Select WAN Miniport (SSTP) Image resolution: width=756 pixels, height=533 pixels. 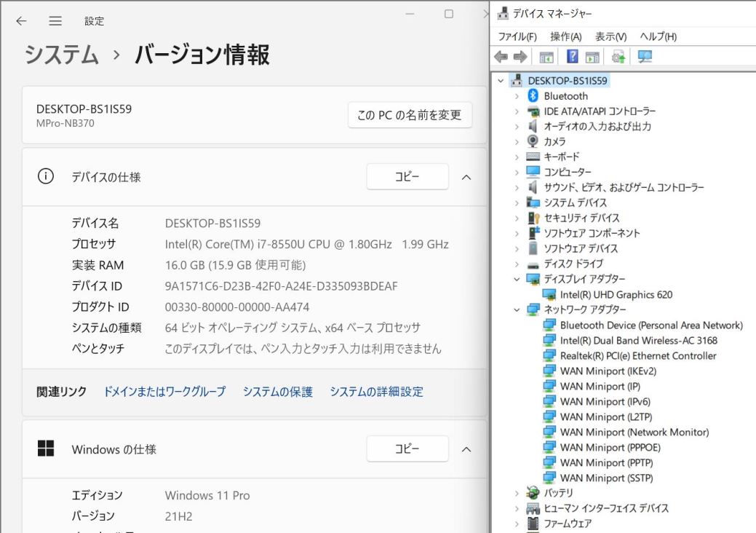[607, 478]
